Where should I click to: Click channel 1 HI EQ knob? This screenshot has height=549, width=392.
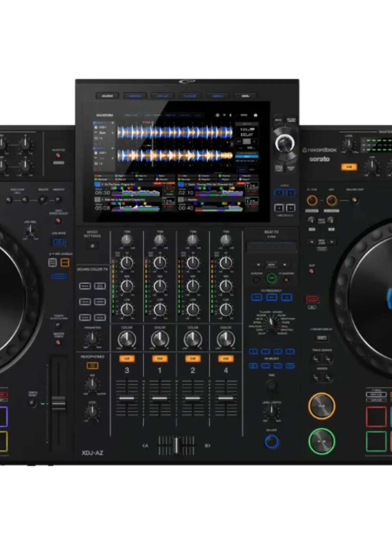tap(160, 263)
